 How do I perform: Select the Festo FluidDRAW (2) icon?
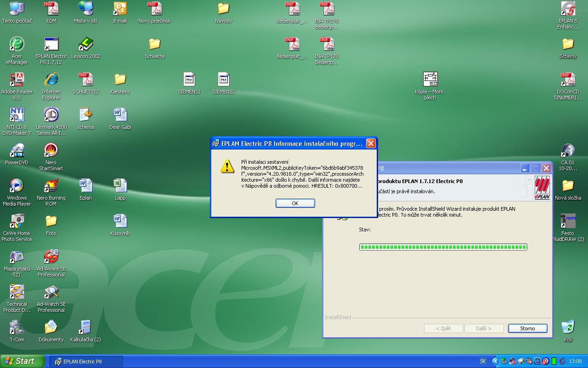point(568,228)
